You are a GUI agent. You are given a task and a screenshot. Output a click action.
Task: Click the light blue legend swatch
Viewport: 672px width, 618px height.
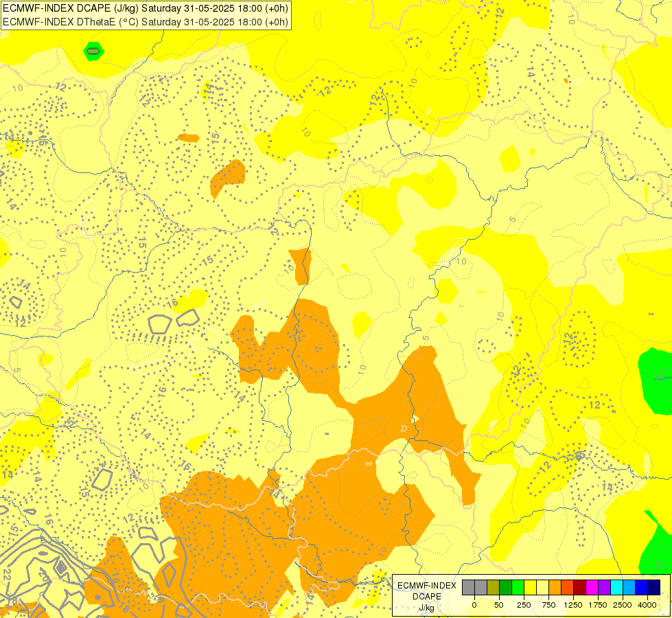[x=629, y=588]
